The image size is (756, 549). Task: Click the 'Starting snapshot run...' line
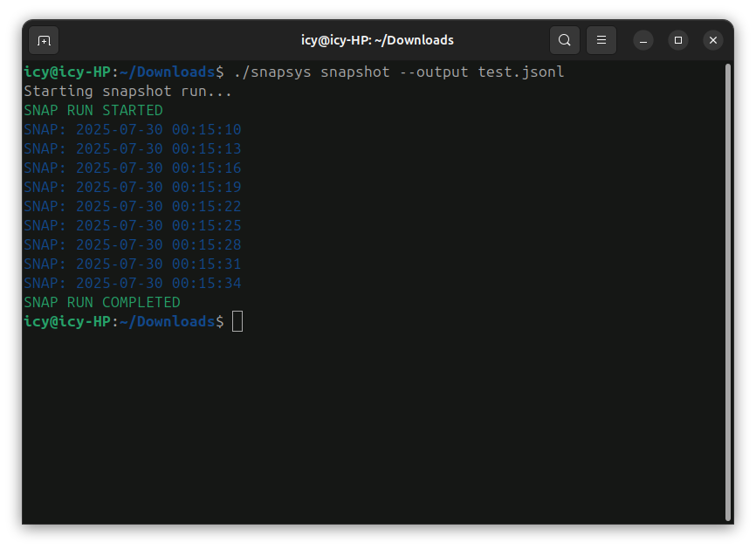pos(127,91)
